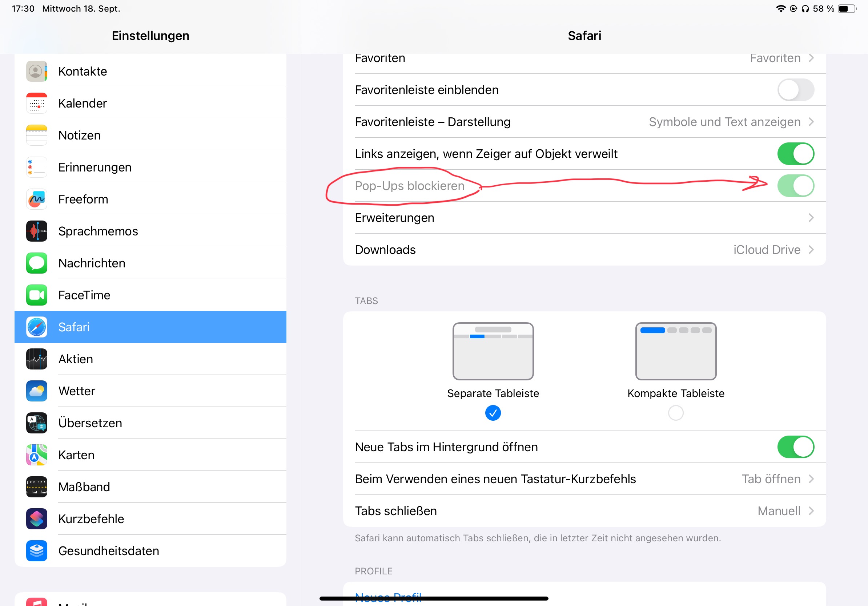Tap the Kurzbefehle app icon
This screenshot has height=606, width=868.
point(37,519)
